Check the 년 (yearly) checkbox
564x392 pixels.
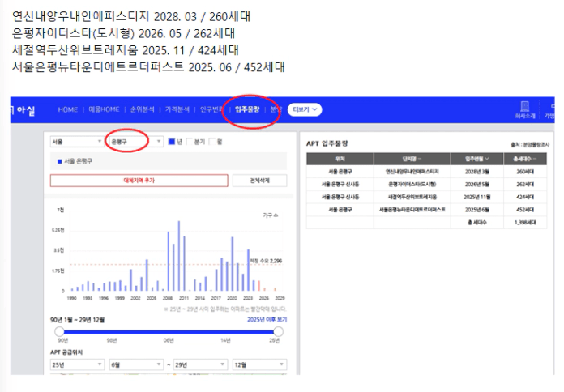point(172,142)
